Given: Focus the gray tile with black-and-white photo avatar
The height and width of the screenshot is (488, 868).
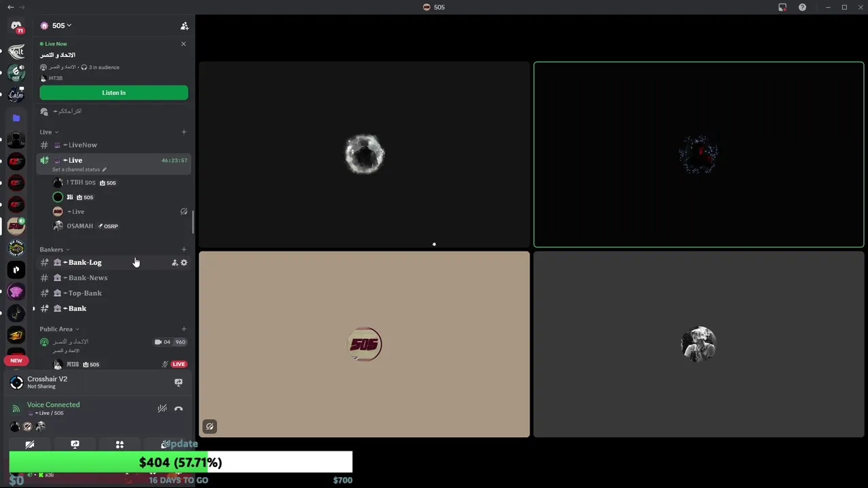Looking at the screenshot, I should click(698, 344).
